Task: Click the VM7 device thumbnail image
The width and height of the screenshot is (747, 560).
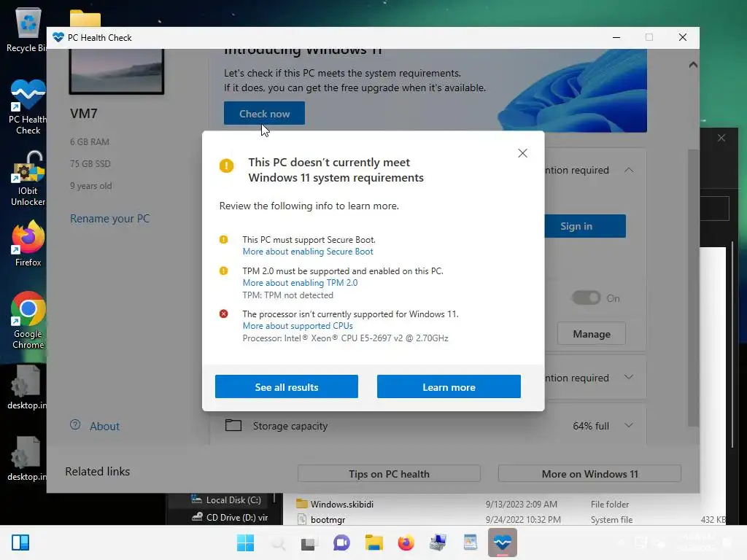Action: click(117, 71)
